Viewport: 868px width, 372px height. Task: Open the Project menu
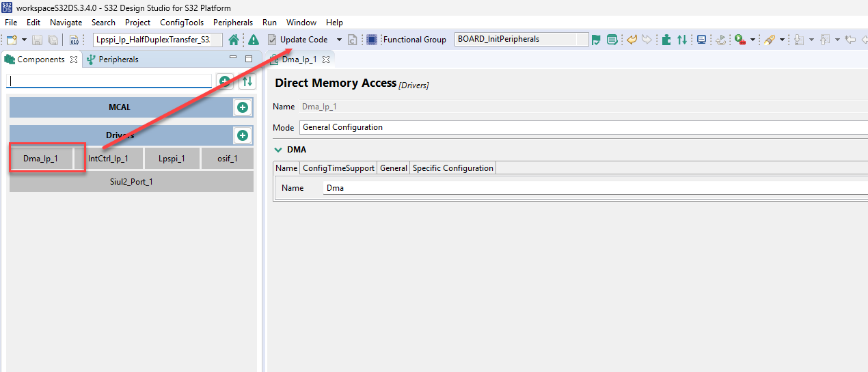point(138,23)
